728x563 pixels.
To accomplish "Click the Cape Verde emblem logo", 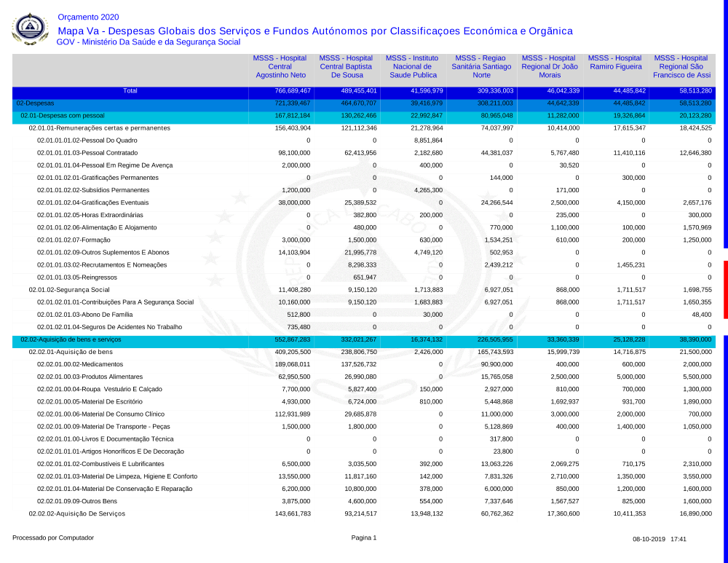I will pyautogui.click(x=29, y=29).
